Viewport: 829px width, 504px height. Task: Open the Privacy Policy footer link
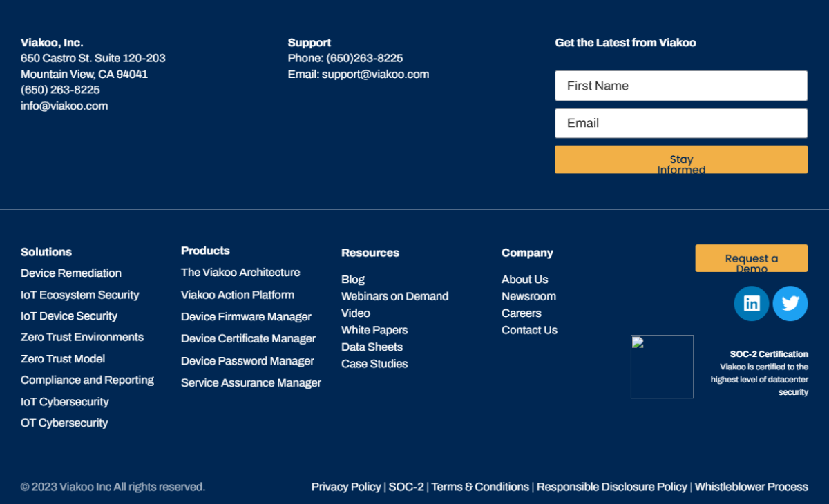pos(346,487)
